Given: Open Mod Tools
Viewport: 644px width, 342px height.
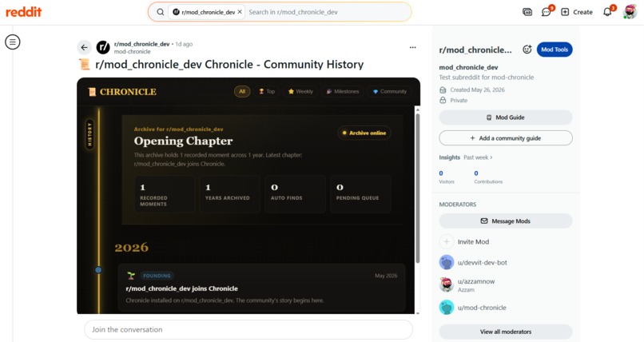Looking at the screenshot, I should [x=555, y=50].
